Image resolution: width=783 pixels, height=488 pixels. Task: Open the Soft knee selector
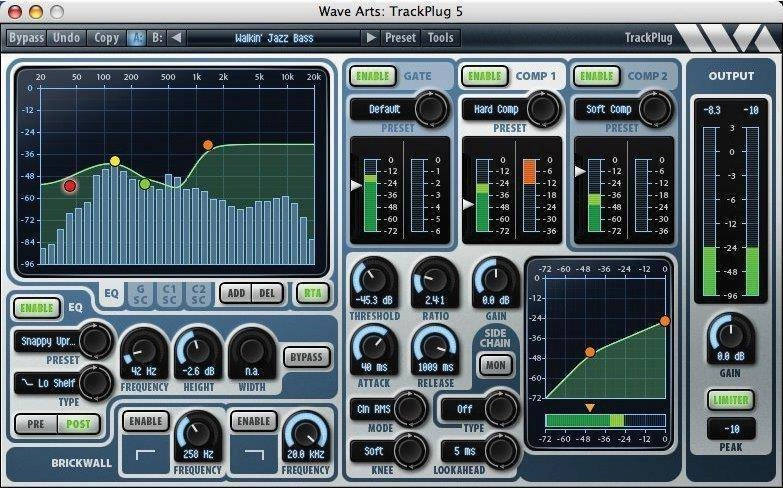389,451
